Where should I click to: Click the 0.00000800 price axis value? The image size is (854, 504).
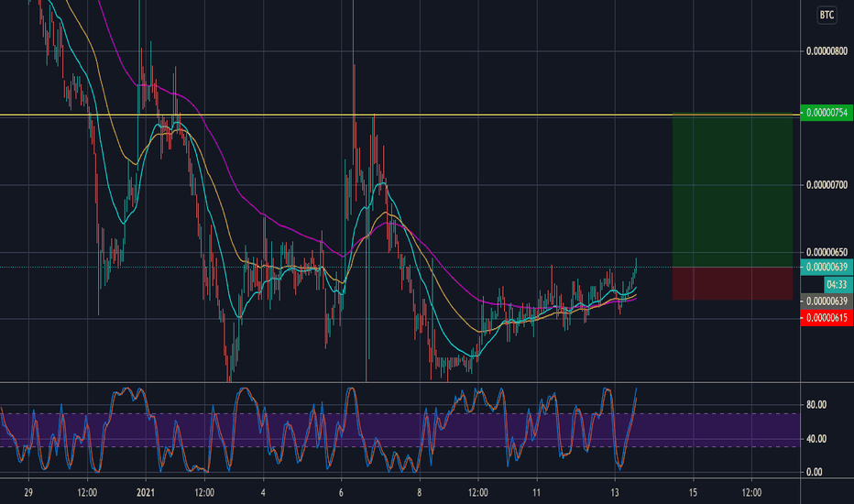pos(827,51)
